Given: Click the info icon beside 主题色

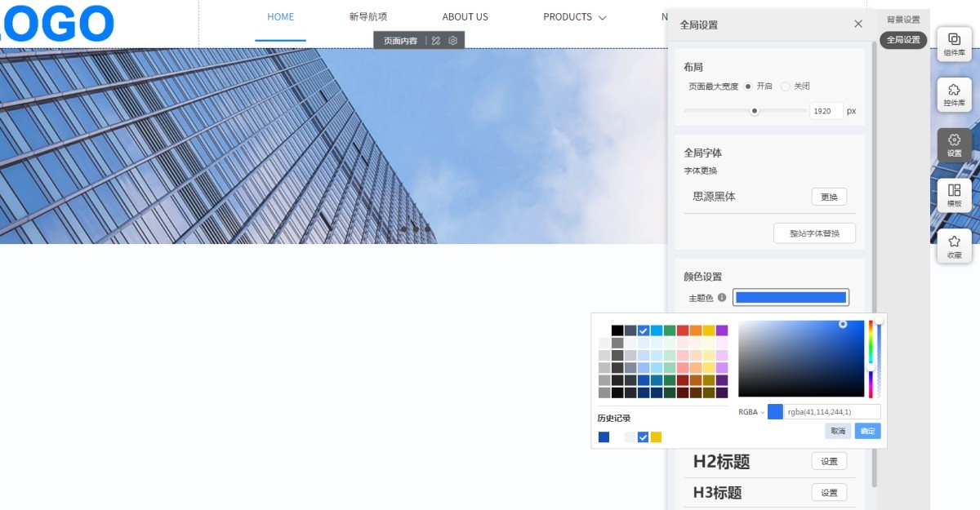Looking at the screenshot, I should click(722, 298).
